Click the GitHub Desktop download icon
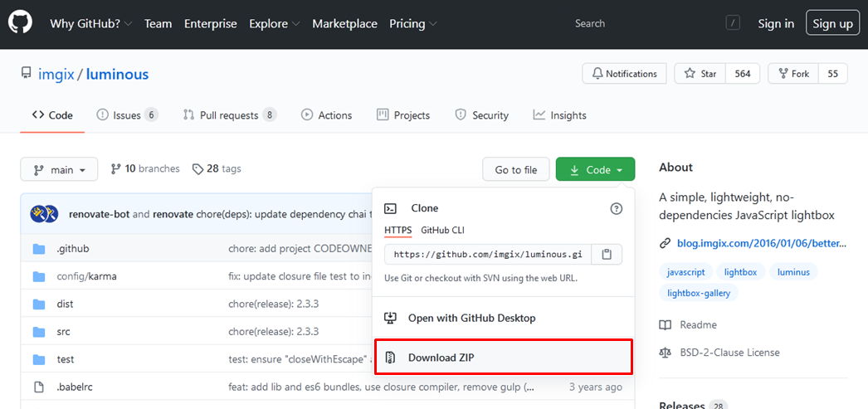Image resolution: width=868 pixels, height=409 pixels. tap(390, 319)
